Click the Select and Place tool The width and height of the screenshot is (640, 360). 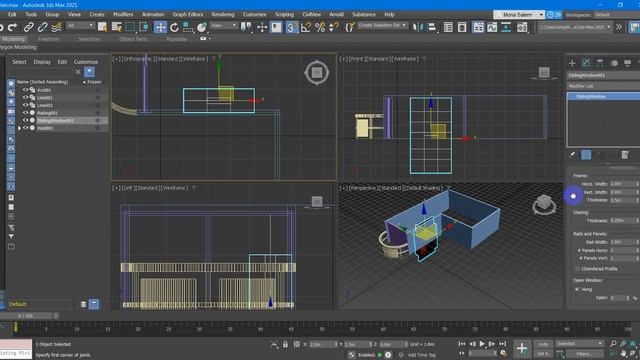click(x=202, y=27)
